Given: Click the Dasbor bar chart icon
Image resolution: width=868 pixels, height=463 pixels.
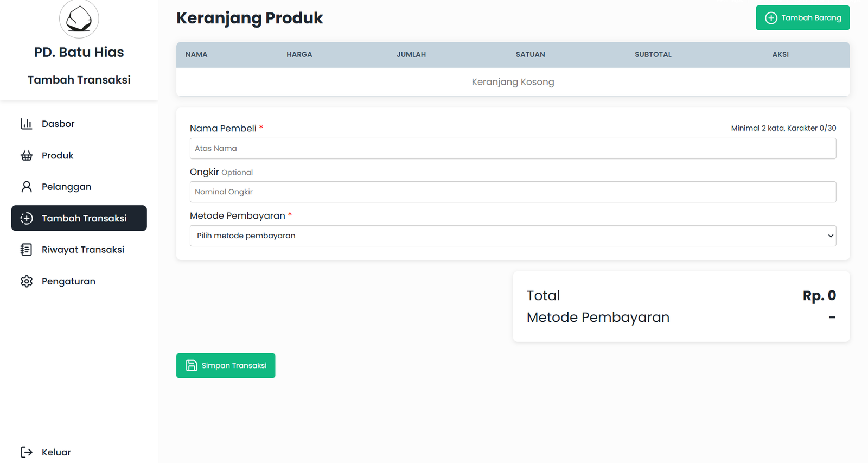Looking at the screenshot, I should point(27,124).
